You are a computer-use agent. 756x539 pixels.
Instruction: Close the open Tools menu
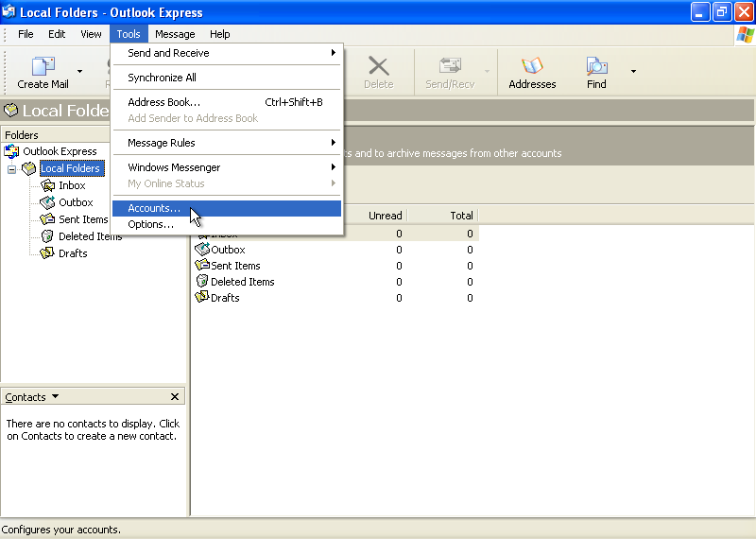click(x=129, y=34)
